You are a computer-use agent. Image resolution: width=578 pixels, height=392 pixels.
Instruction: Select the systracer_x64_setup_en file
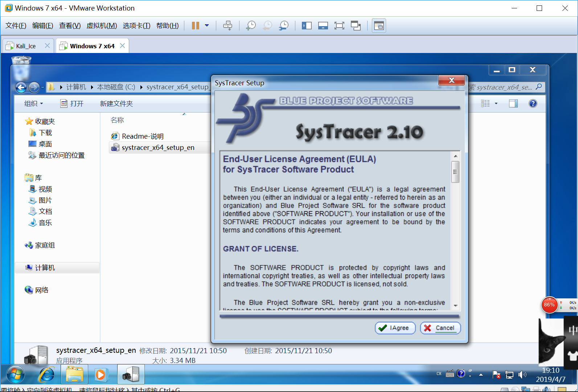(x=153, y=147)
